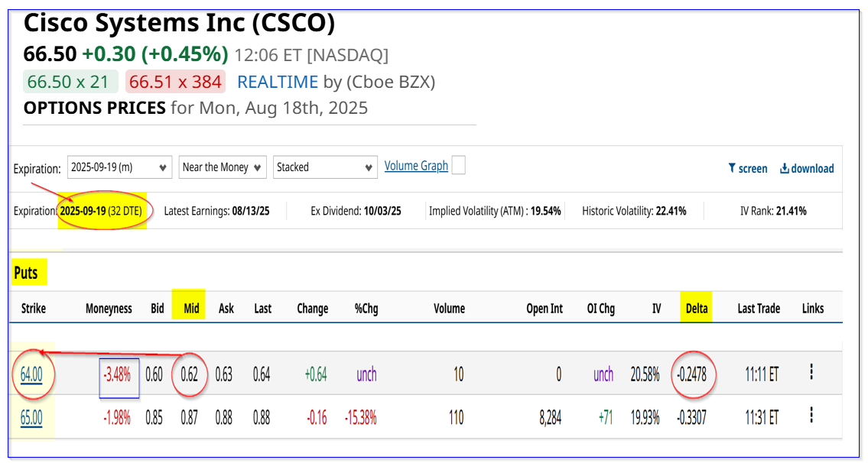
Task: Sort the table by Delta column
Action: (697, 309)
